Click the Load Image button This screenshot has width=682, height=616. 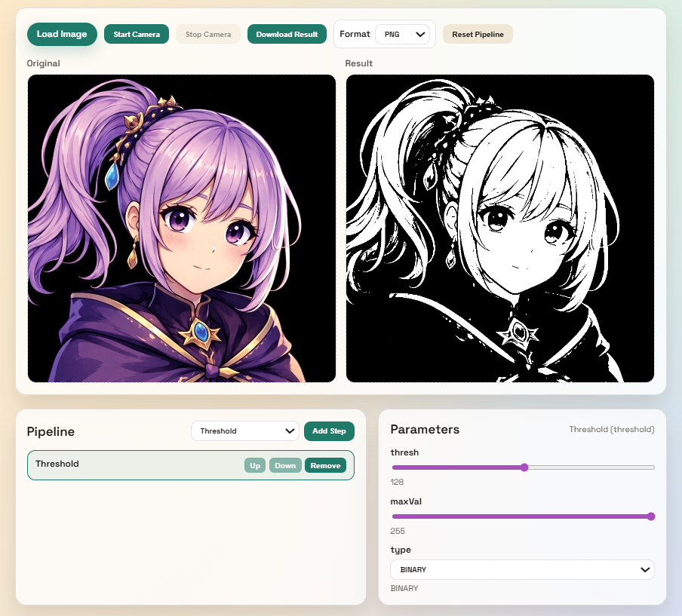point(62,34)
